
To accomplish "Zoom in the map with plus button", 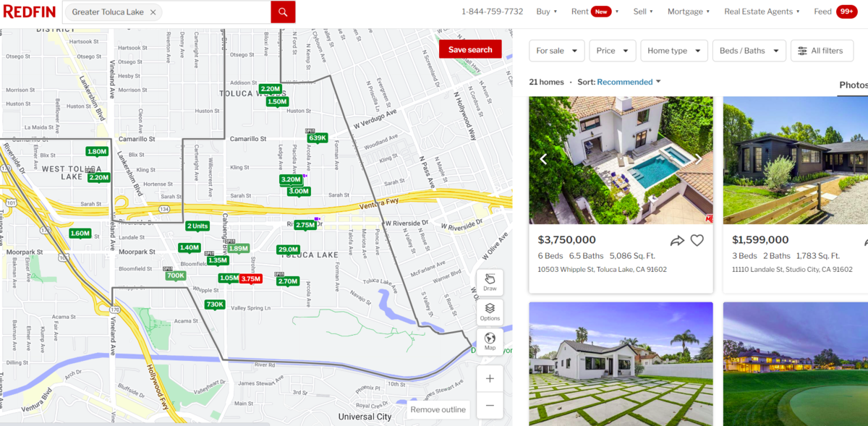I will [490, 378].
